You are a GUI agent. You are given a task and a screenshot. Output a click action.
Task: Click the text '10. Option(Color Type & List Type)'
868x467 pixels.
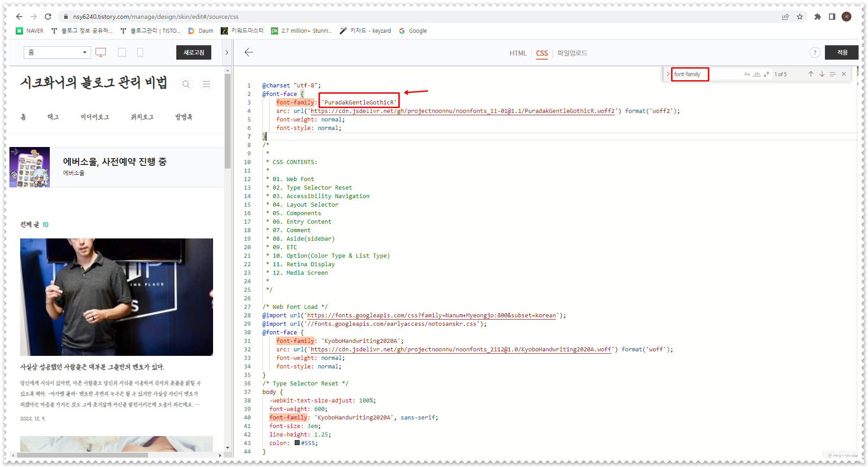click(x=331, y=256)
